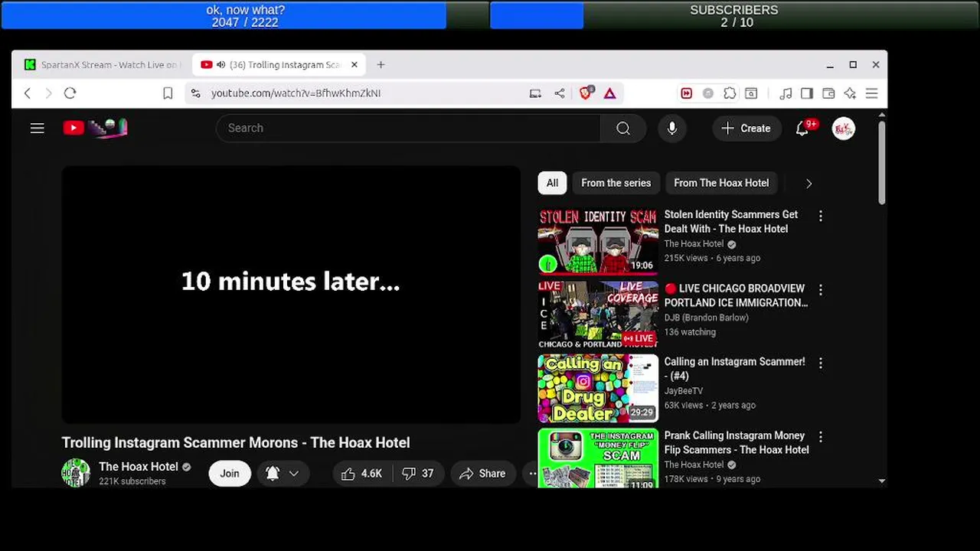The image size is (980, 551).
Task: Open a new browser tab with plus
Action: (x=381, y=65)
